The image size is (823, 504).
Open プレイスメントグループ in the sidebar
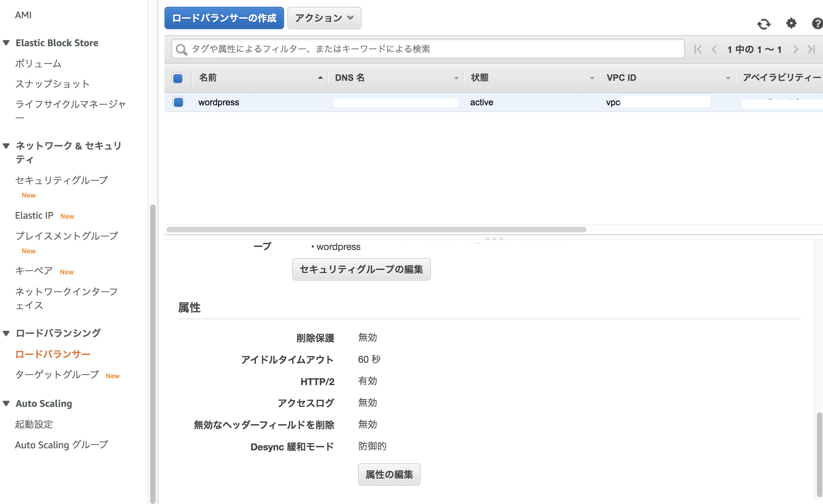point(67,236)
